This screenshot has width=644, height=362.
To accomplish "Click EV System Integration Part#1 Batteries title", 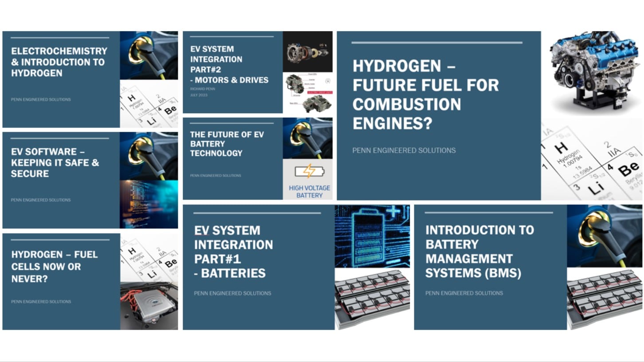I will [233, 252].
